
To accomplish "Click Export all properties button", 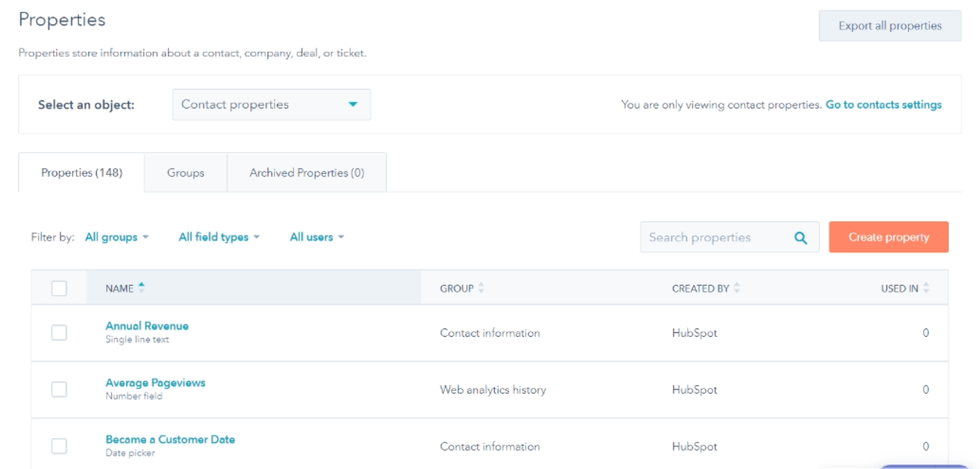I will click(890, 26).
